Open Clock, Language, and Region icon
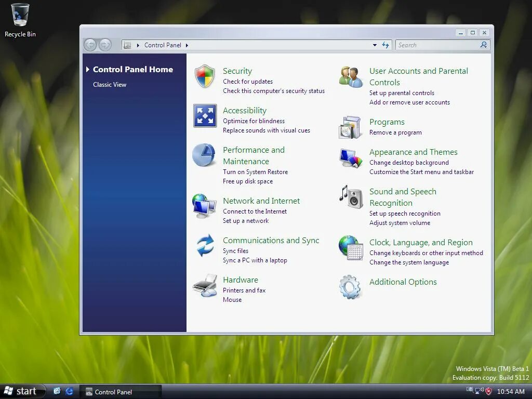 click(351, 248)
